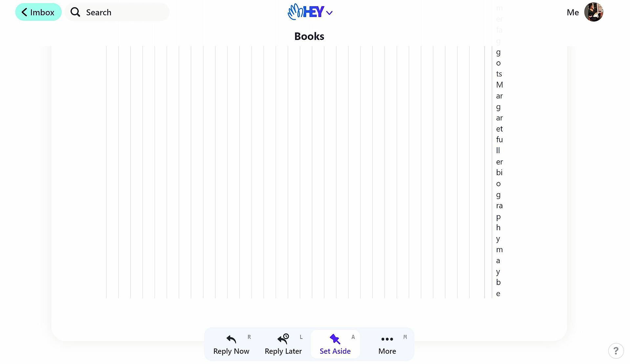Viewport: 630px width, 364px height.
Task: Select the Books tab label
Action: click(309, 35)
